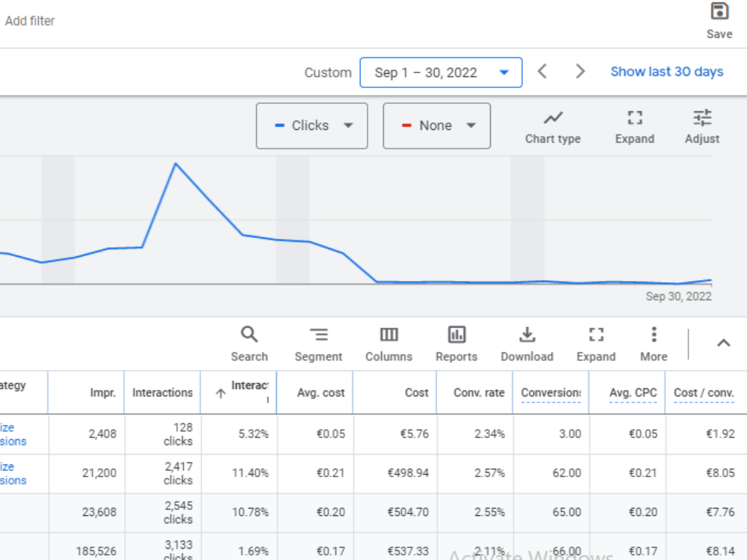Collapse the table with the chevron
Viewport: 747px width, 560px height.
tap(722, 343)
